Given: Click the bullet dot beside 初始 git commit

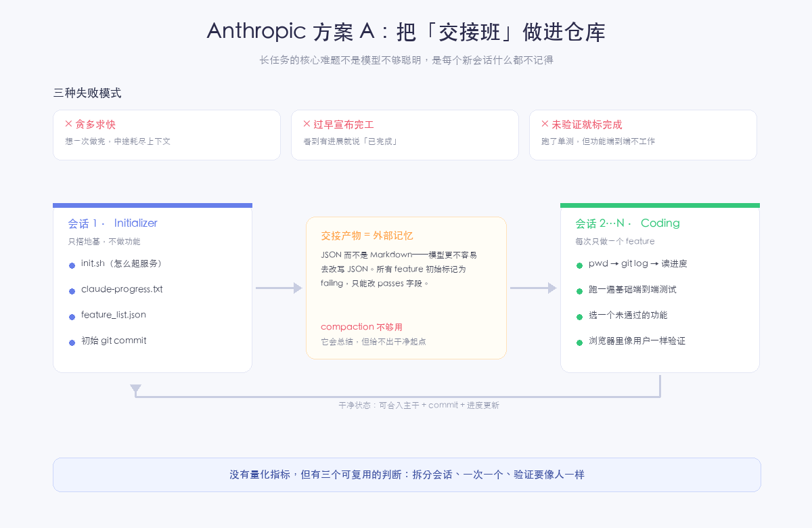Looking at the screenshot, I should [x=72, y=343].
